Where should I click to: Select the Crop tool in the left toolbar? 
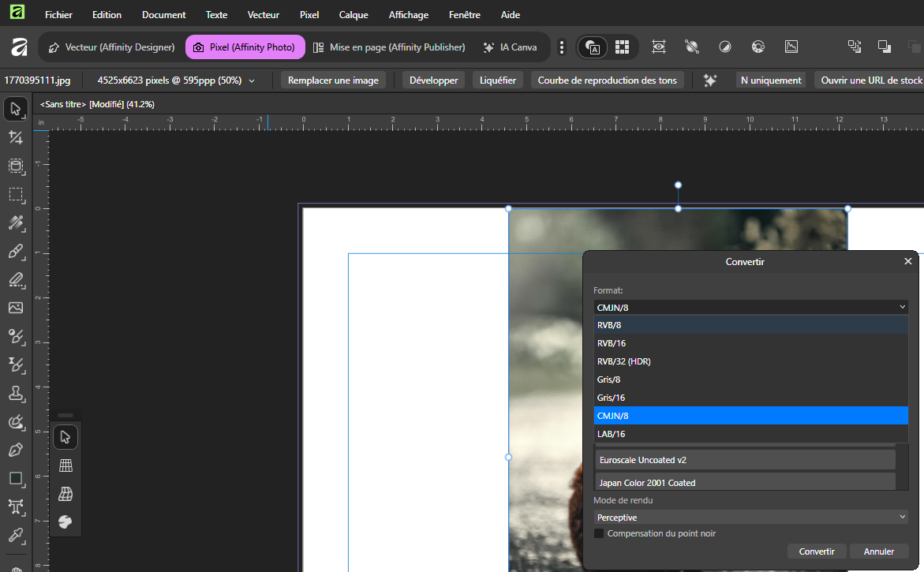[16, 137]
